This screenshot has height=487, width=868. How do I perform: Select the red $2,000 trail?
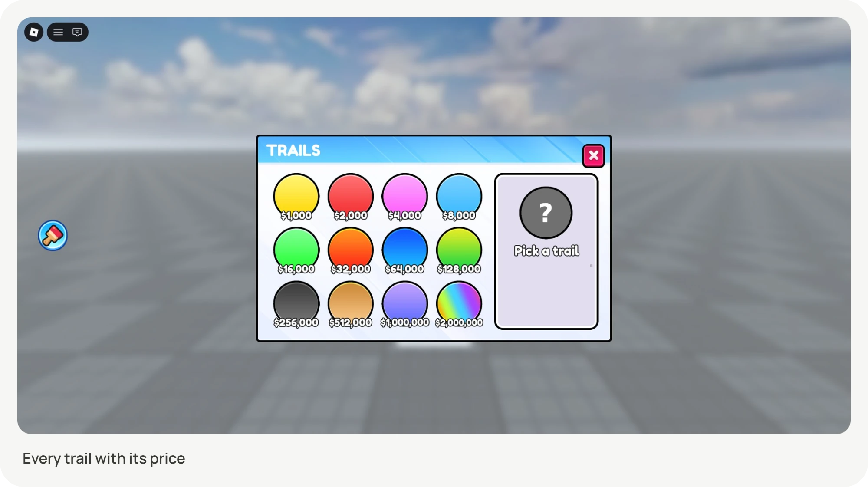click(x=351, y=197)
